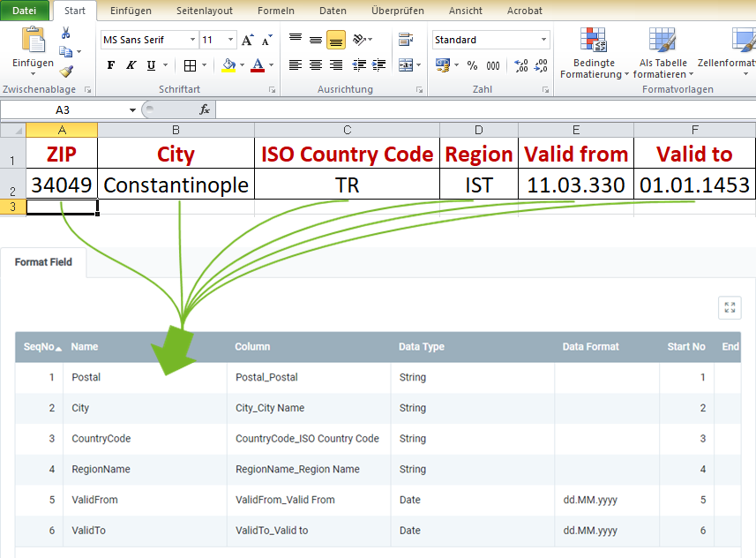Screen dimensions: 756x558
Task: Click the Increase Decimal icon
Action: [520, 65]
